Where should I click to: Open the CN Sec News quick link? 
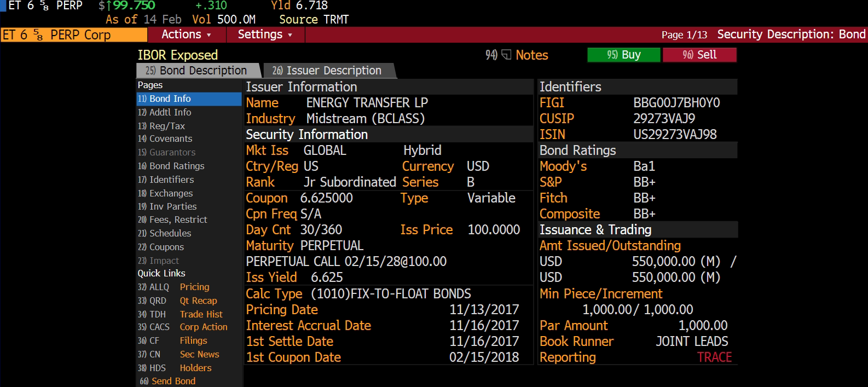pyautogui.click(x=178, y=354)
